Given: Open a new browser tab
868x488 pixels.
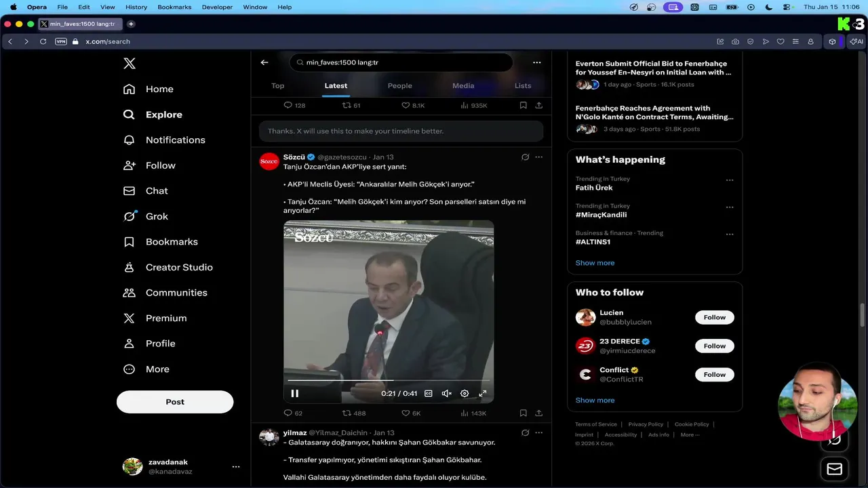Looking at the screenshot, I should (x=131, y=24).
